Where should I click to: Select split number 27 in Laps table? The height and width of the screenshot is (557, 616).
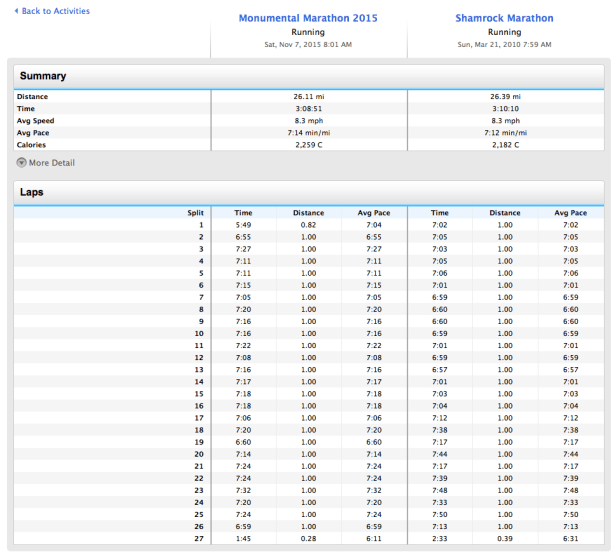(199, 538)
